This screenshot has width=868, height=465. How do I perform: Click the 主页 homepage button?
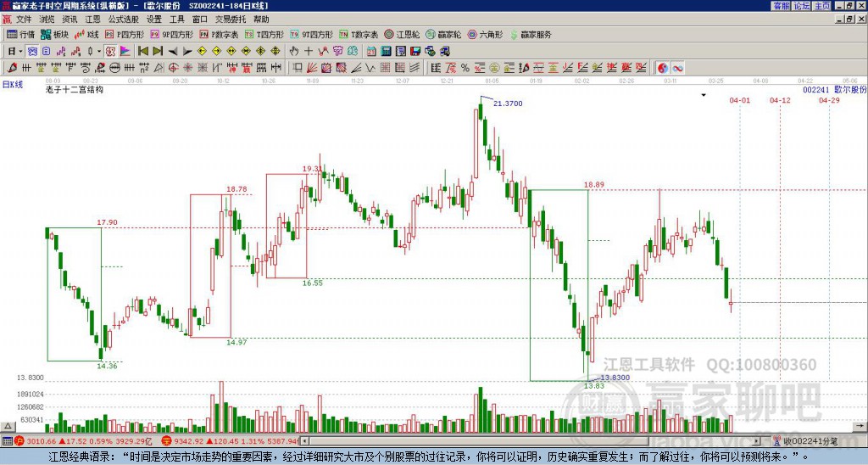(822, 6)
